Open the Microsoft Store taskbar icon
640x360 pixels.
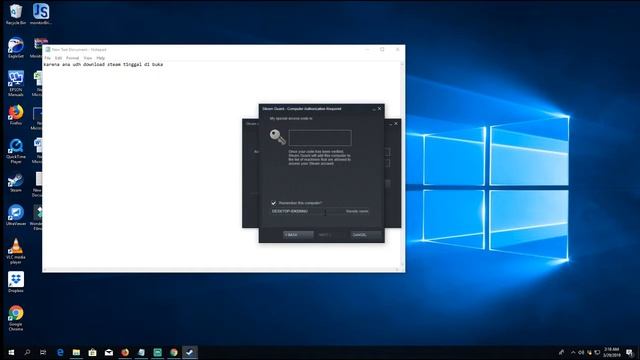93,352
